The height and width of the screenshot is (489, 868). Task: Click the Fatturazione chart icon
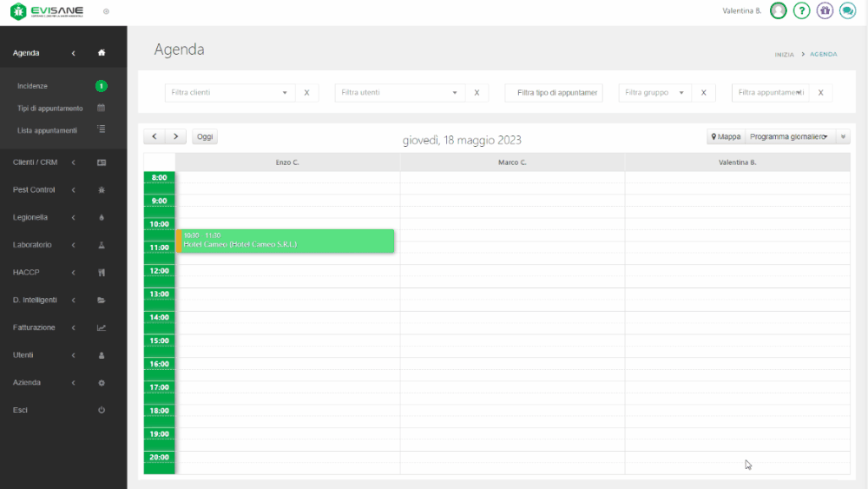pos(102,327)
